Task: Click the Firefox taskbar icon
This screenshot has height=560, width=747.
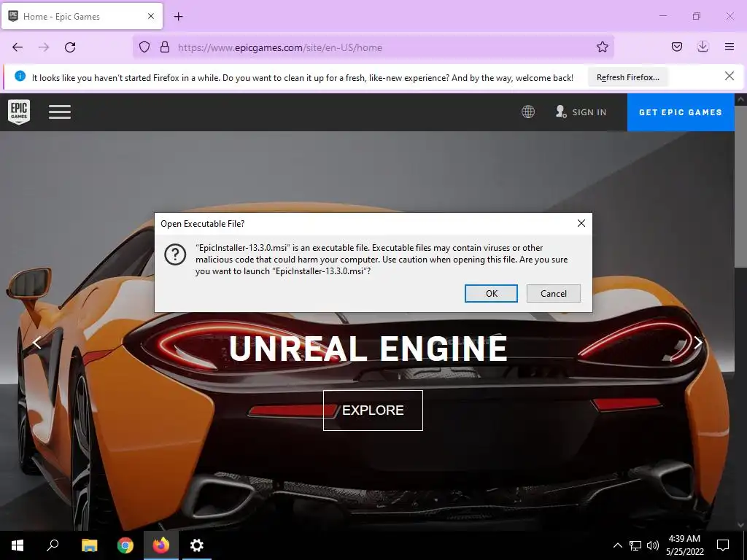Action: pos(161,545)
